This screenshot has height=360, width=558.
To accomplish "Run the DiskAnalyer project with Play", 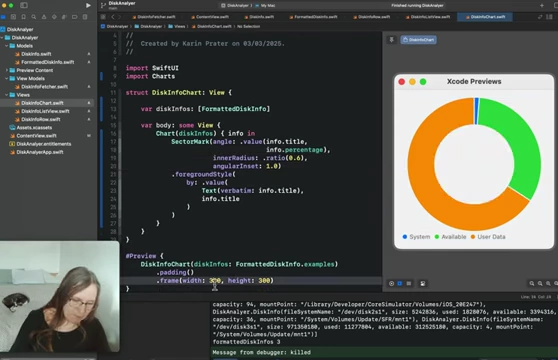I will tap(88, 5).
